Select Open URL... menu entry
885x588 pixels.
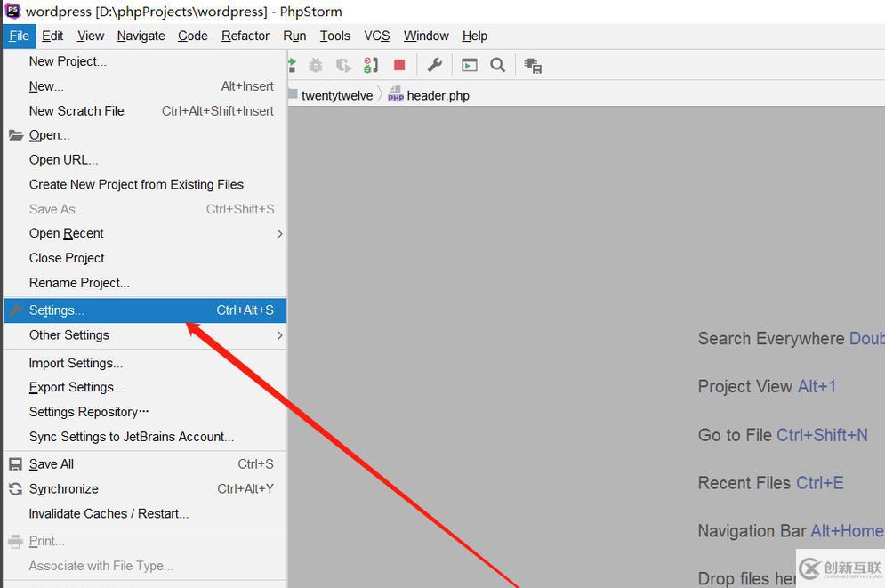(x=145, y=160)
